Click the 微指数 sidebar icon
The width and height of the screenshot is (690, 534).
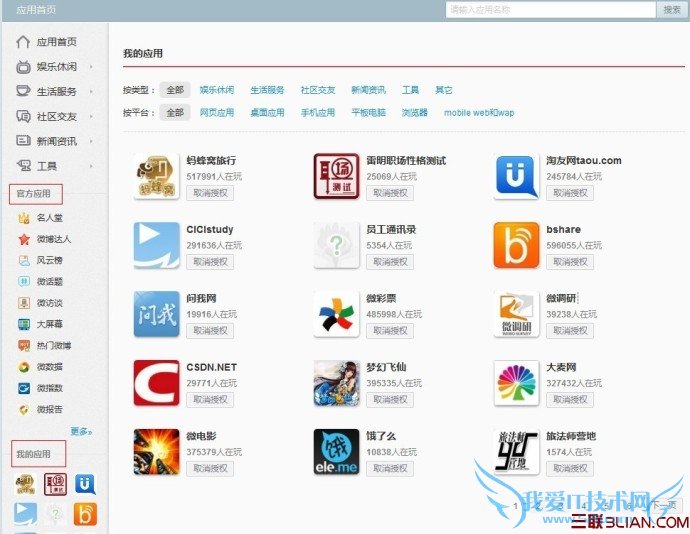(24, 388)
